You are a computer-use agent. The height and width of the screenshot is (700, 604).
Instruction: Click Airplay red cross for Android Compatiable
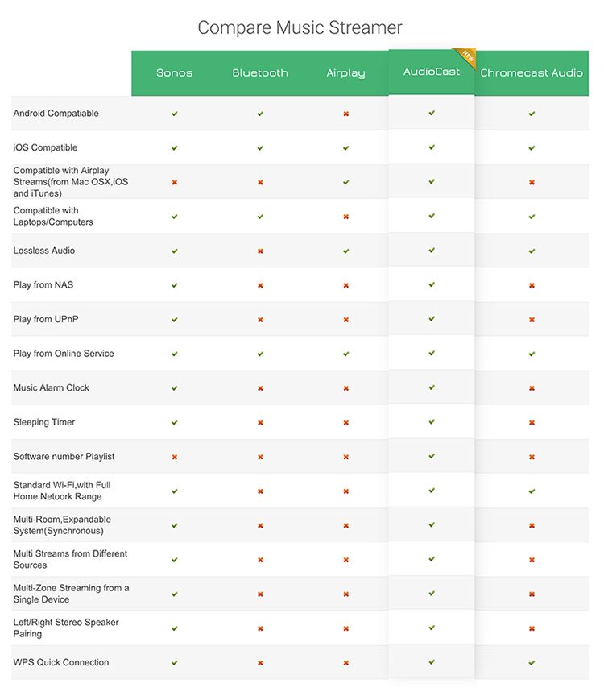point(346,114)
